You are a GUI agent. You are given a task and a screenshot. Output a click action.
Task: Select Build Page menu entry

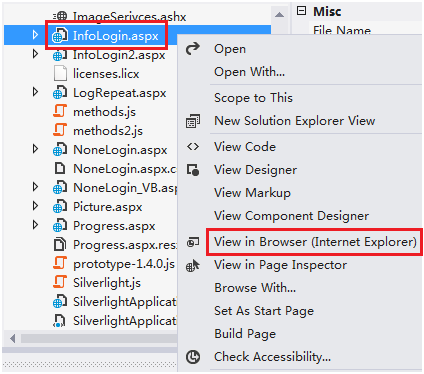(x=245, y=334)
